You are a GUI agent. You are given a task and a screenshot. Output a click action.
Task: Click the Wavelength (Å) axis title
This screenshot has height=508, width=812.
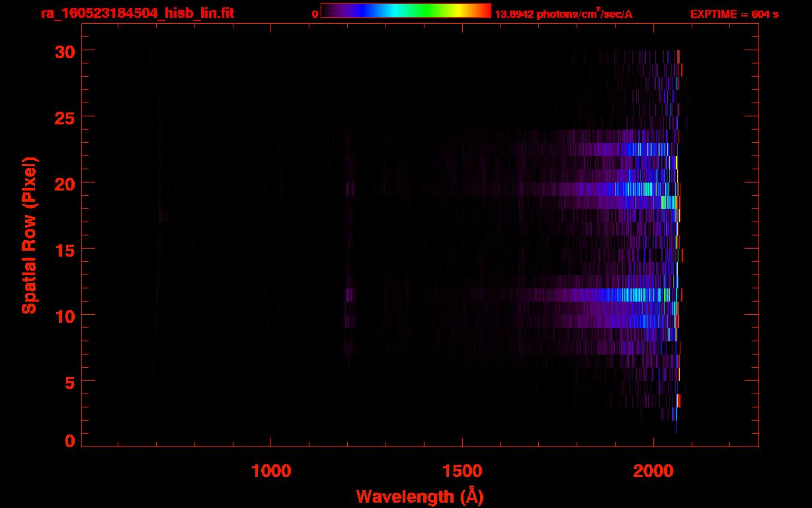pos(420,496)
